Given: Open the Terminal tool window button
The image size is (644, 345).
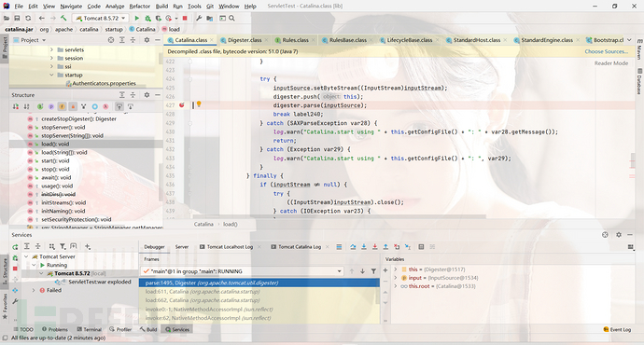Looking at the screenshot, I should (x=89, y=329).
